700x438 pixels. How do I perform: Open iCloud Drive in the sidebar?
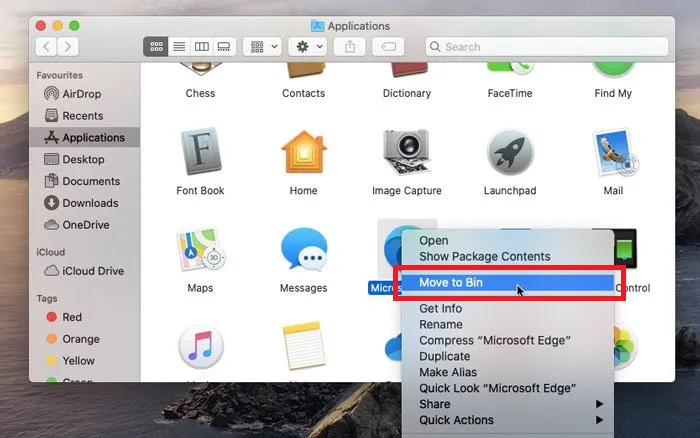83,271
